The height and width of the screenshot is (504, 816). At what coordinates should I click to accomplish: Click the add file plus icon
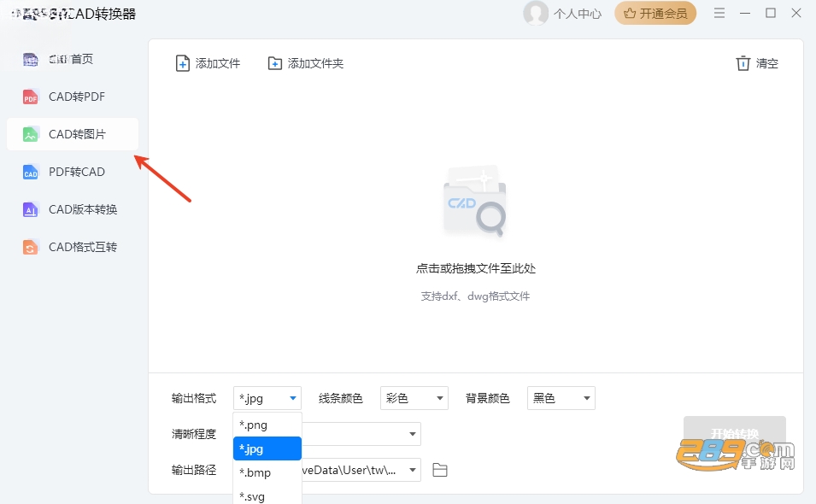183,63
